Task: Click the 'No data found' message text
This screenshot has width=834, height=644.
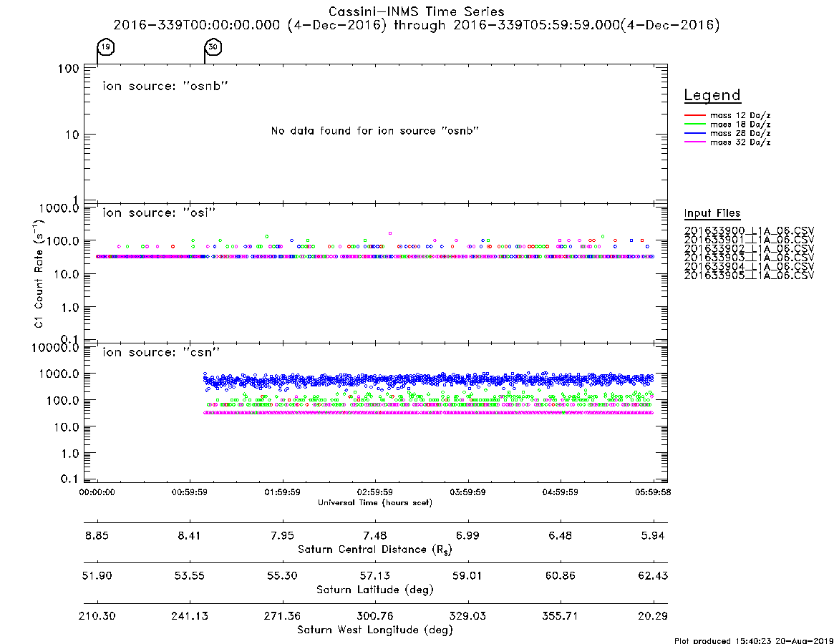Action: tap(375, 131)
